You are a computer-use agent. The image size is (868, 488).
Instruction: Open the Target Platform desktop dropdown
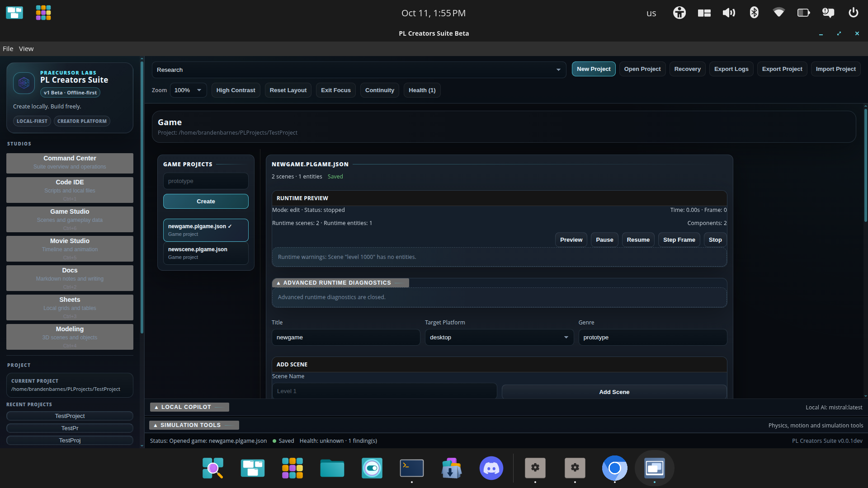pyautogui.click(x=499, y=338)
